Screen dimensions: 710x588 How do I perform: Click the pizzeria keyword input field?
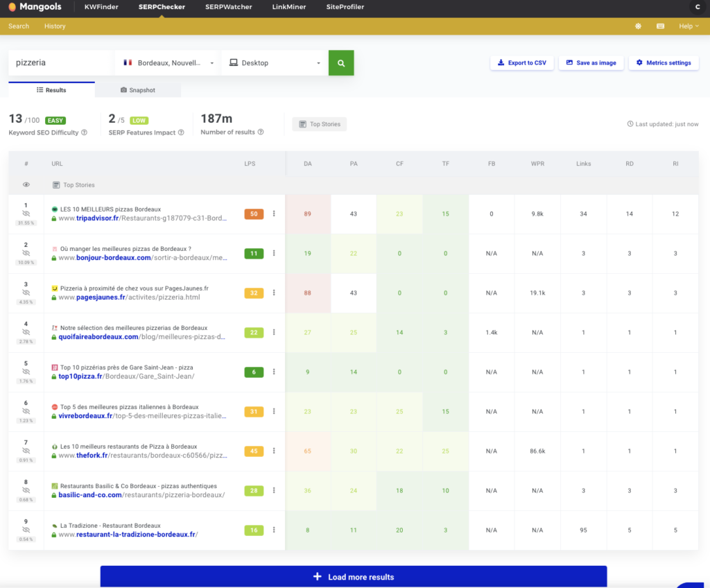tap(61, 63)
